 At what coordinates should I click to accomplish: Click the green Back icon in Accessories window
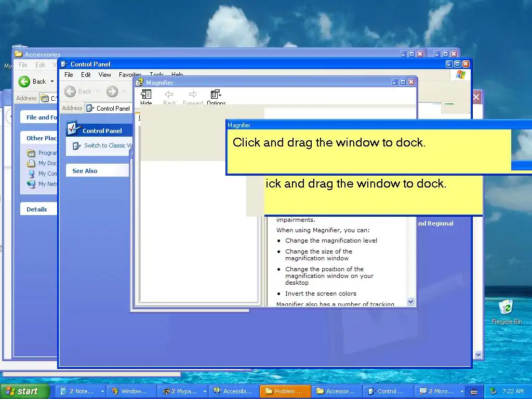(24, 82)
